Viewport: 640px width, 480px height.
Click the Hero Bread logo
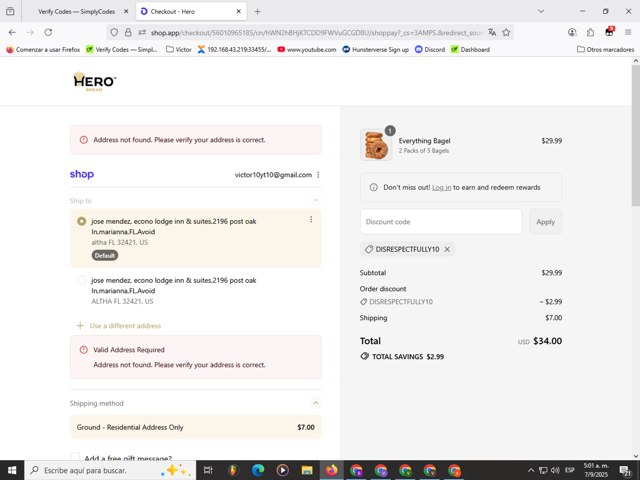(95, 81)
